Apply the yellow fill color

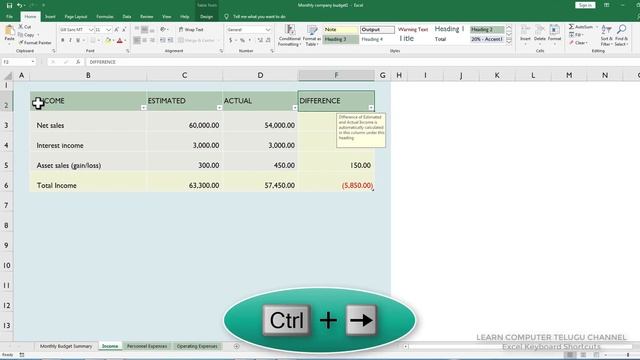pyautogui.click(x=108, y=40)
